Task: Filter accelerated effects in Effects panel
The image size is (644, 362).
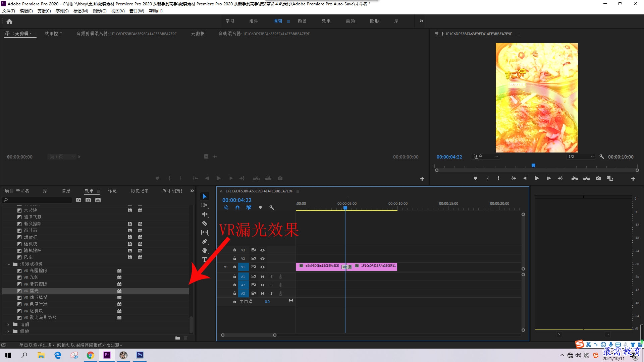Action: tap(78, 200)
